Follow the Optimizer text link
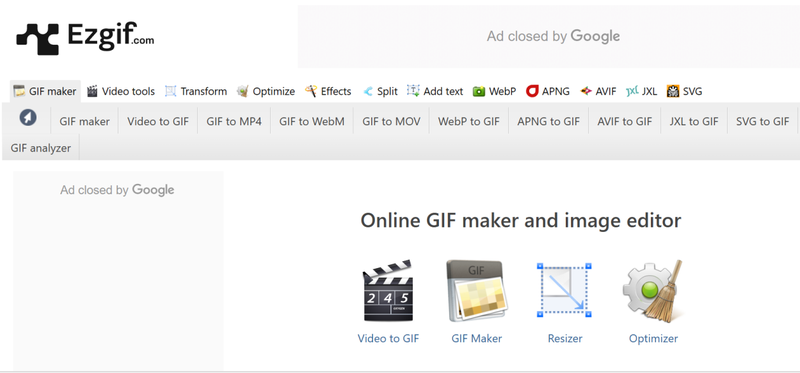The height and width of the screenshot is (373, 800). click(x=653, y=338)
